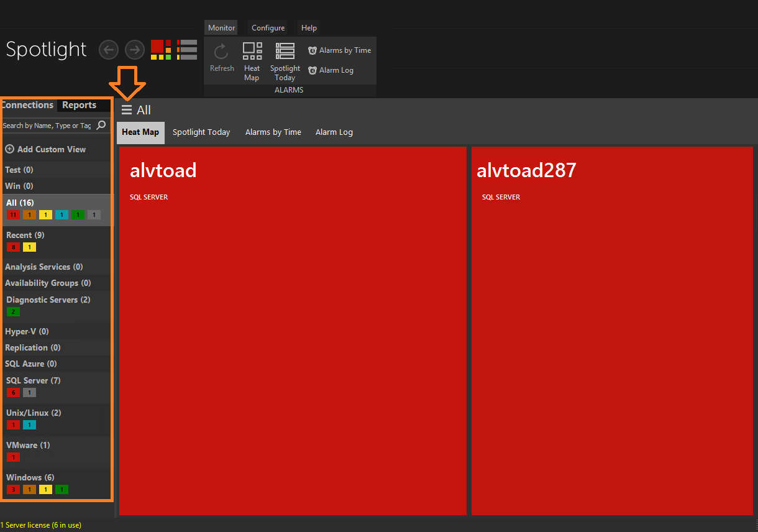Click the search magnifier icon

click(x=102, y=125)
